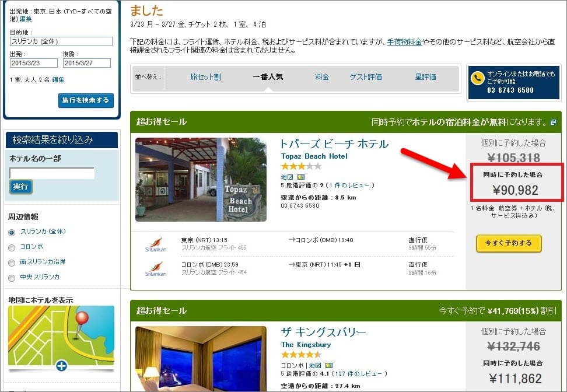Screen dimensions: 567x392
Task: Click the ¥90,982 package price
Action: [x=515, y=190]
